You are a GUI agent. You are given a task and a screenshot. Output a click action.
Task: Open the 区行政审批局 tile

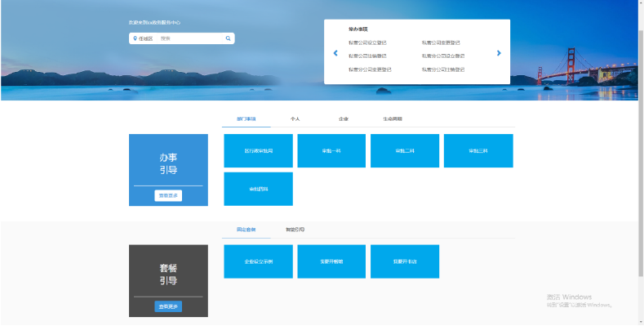click(259, 151)
